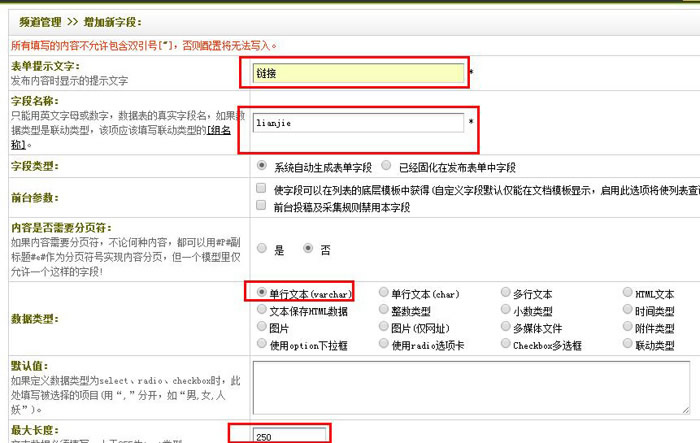Enable 使字段可以在列表的底层模板中获得 checkbox
Screen dimensions: 700x443
(262, 189)
